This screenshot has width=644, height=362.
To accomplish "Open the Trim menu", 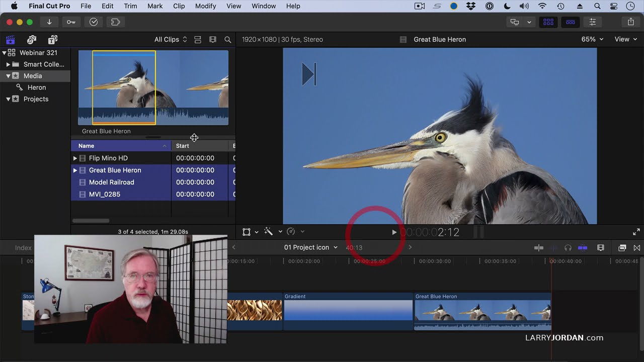I will pos(130,6).
